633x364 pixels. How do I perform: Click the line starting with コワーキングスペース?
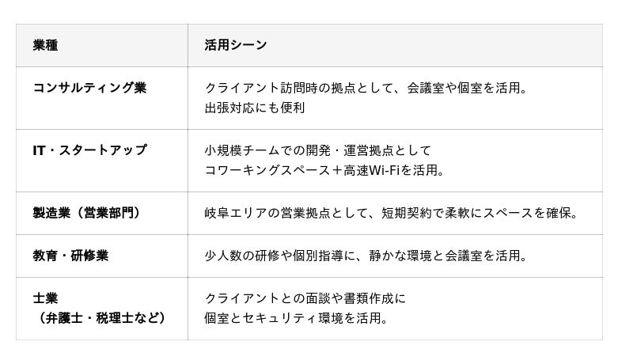[x=324, y=170]
